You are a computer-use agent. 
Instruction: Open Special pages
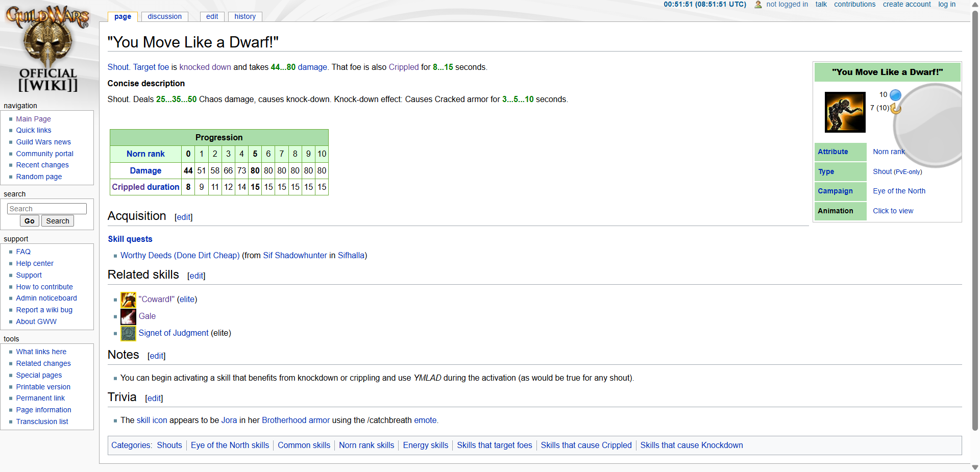39,375
